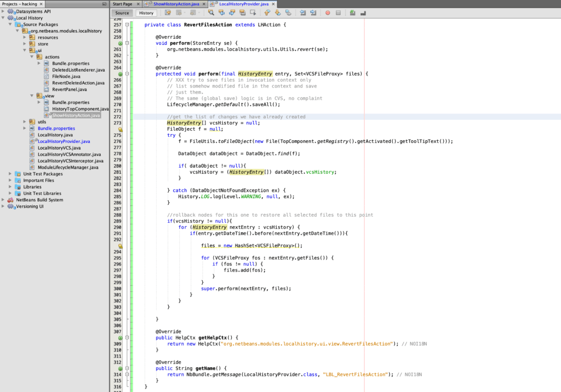Switch editor to History view
Image resolution: width=561 pixels, height=392 pixels.
146,13
